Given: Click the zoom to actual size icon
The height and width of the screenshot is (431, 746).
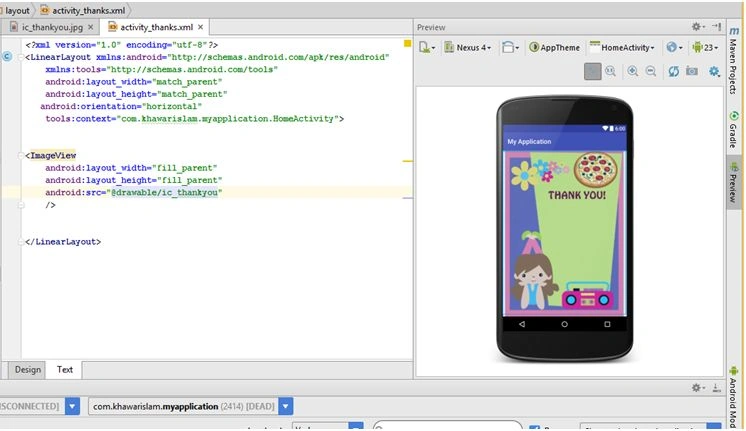Looking at the screenshot, I should pyautogui.click(x=610, y=72).
